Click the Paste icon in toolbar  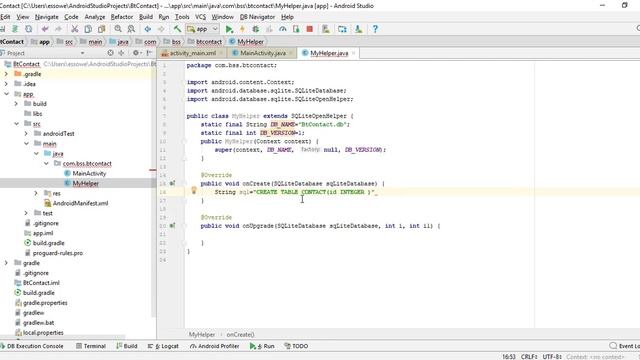point(101,29)
